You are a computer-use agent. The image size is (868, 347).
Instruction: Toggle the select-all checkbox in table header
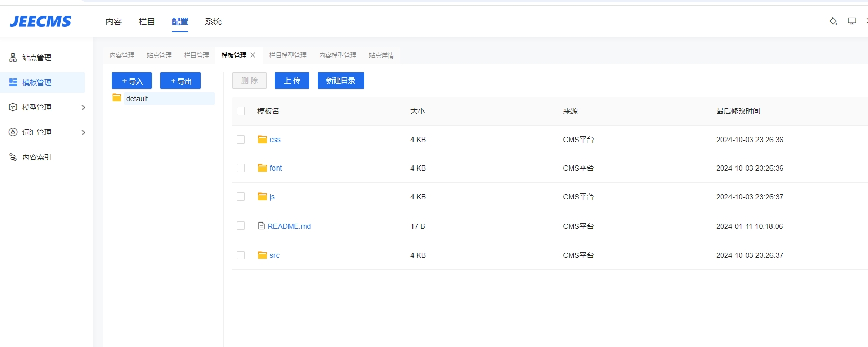pos(241,111)
